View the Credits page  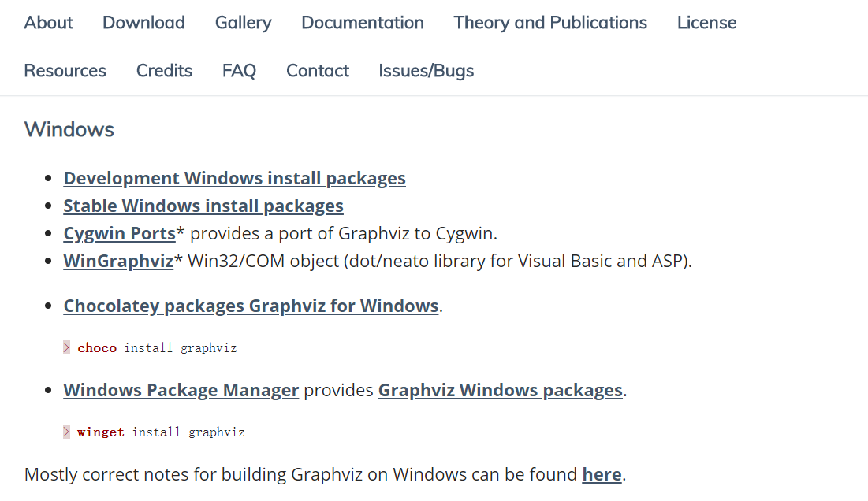[164, 71]
